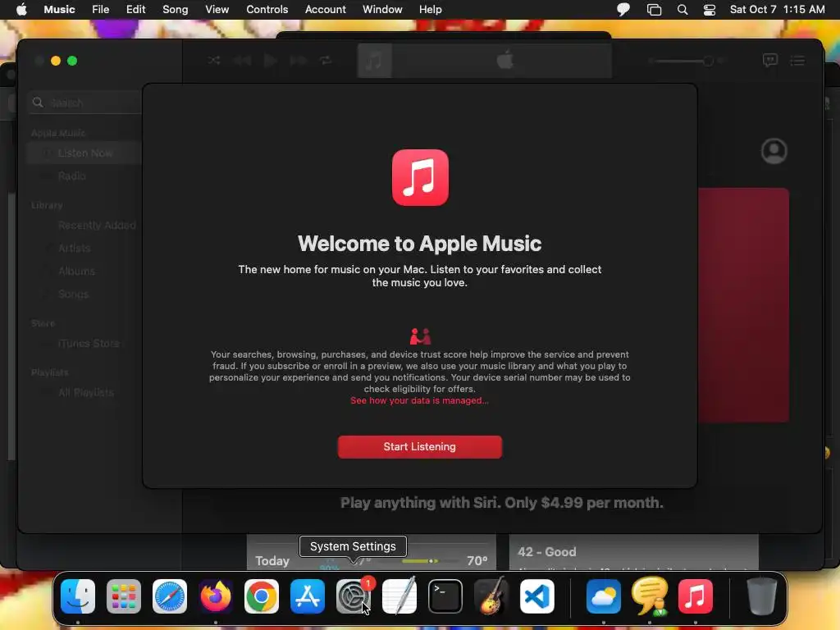Image resolution: width=840 pixels, height=630 pixels.
Task: Open the Account menu
Action: 325,10
